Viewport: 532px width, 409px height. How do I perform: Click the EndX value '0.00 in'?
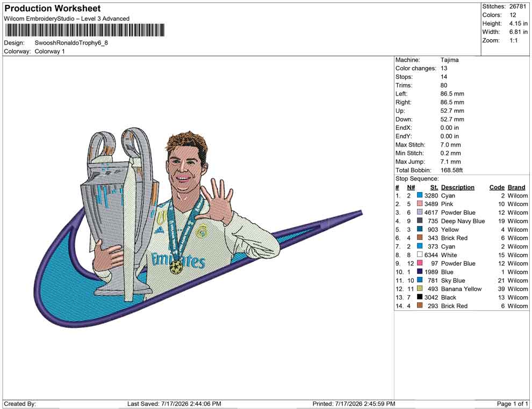450,128
